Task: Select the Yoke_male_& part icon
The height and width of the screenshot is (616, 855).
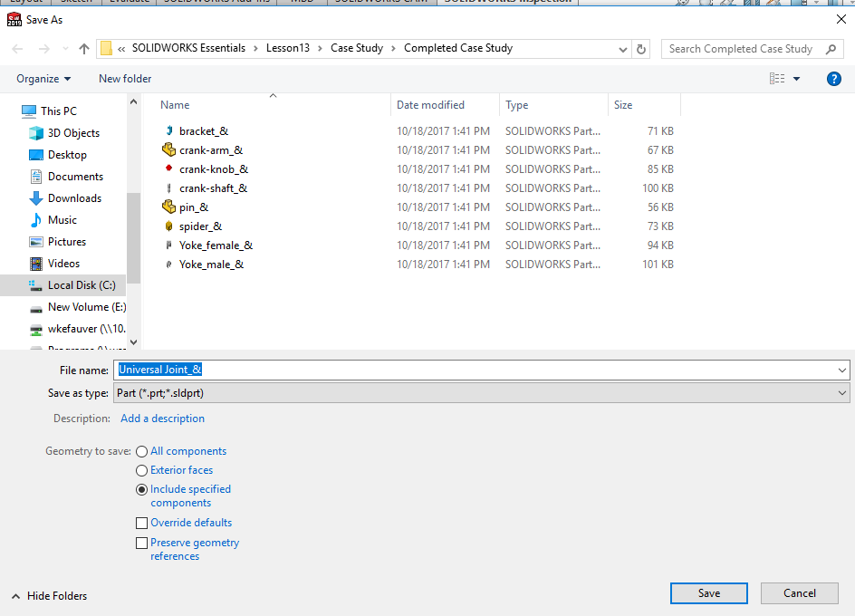Action: pyautogui.click(x=169, y=265)
